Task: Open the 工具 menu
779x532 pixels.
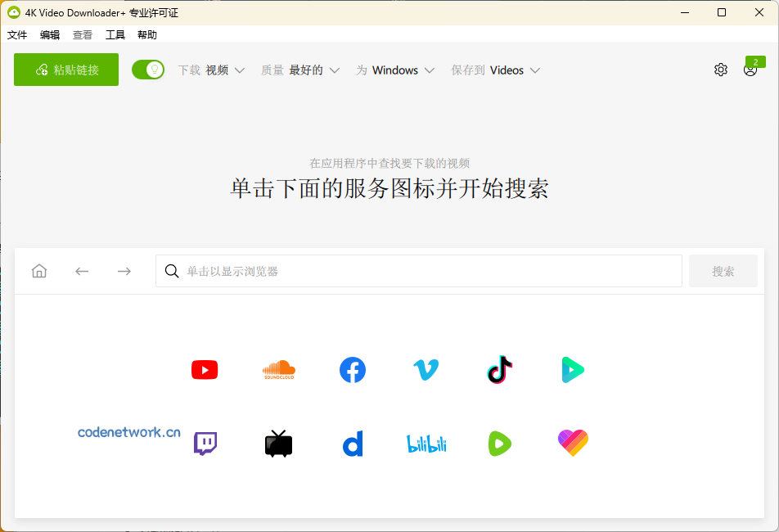Action: 115,34
